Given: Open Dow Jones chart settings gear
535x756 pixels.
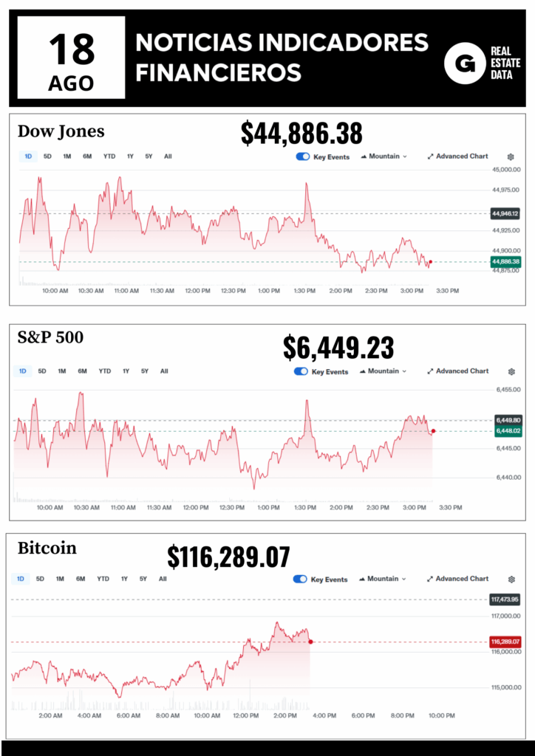Looking at the screenshot, I should (x=511, y=157).
